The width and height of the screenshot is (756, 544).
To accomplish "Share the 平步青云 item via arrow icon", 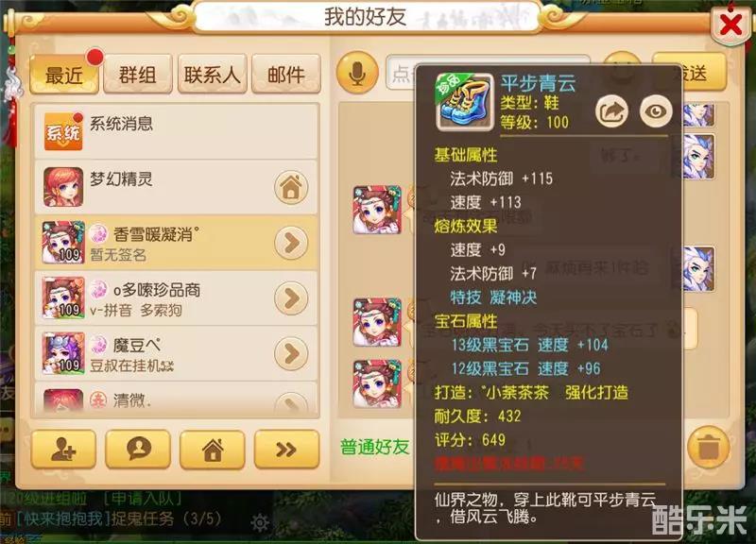I will [611, 111].
